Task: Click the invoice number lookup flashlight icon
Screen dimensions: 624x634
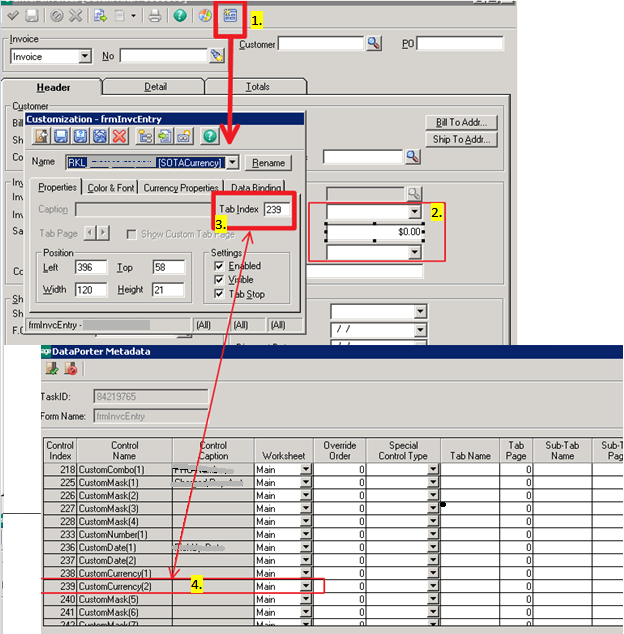Action: tap(217, 56)
